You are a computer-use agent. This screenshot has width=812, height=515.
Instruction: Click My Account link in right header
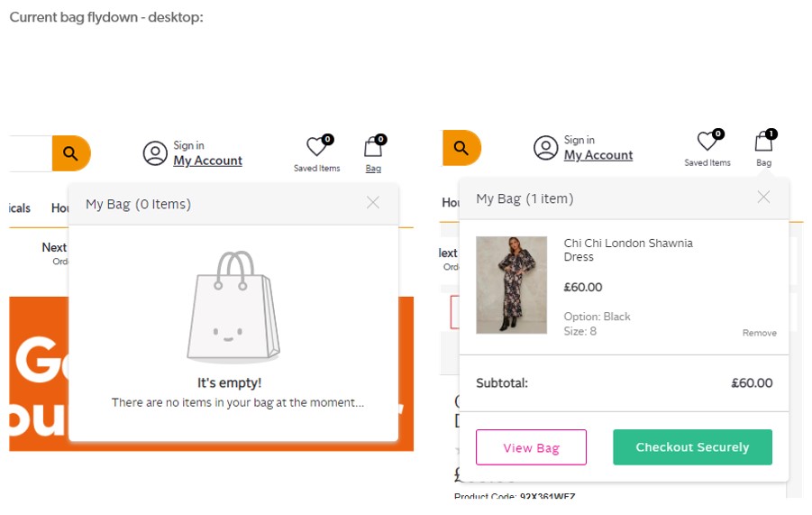click(598, 155)
